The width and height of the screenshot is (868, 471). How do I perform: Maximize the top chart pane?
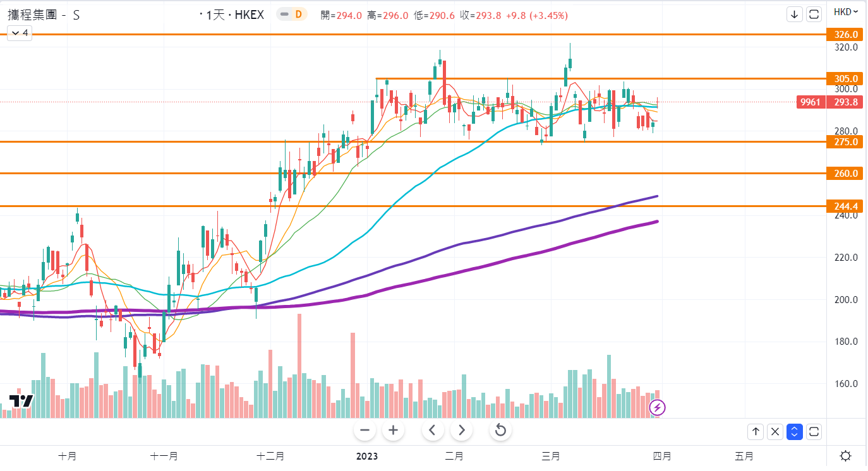814,14
